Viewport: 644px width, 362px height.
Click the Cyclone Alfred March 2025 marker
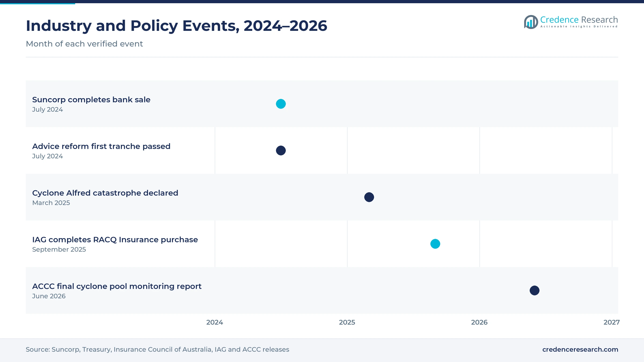(x=369, y=197)
